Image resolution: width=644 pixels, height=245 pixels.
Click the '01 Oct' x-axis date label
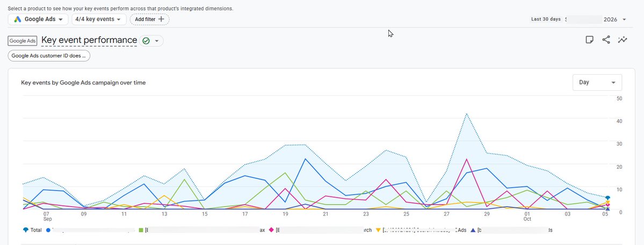coord(527,217)
